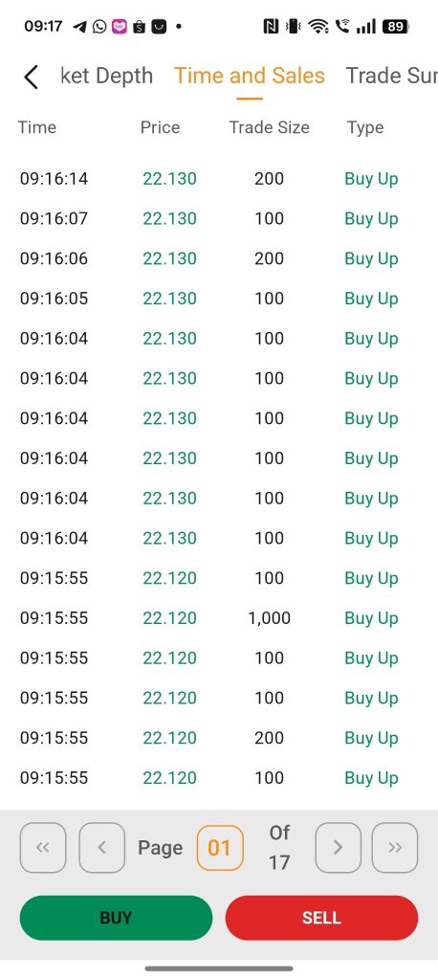Tap the Wi-Fi status icon
Image resolution: width=438 pixels, height=980 pixels.
pos(318,26)
